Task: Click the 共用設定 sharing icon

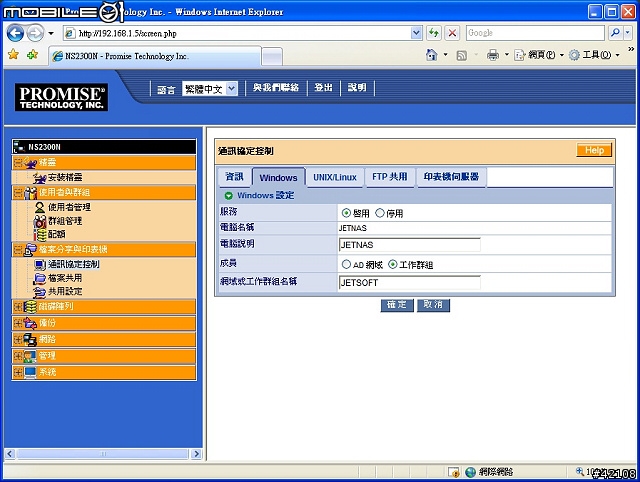Action: [x=40, y=292]
